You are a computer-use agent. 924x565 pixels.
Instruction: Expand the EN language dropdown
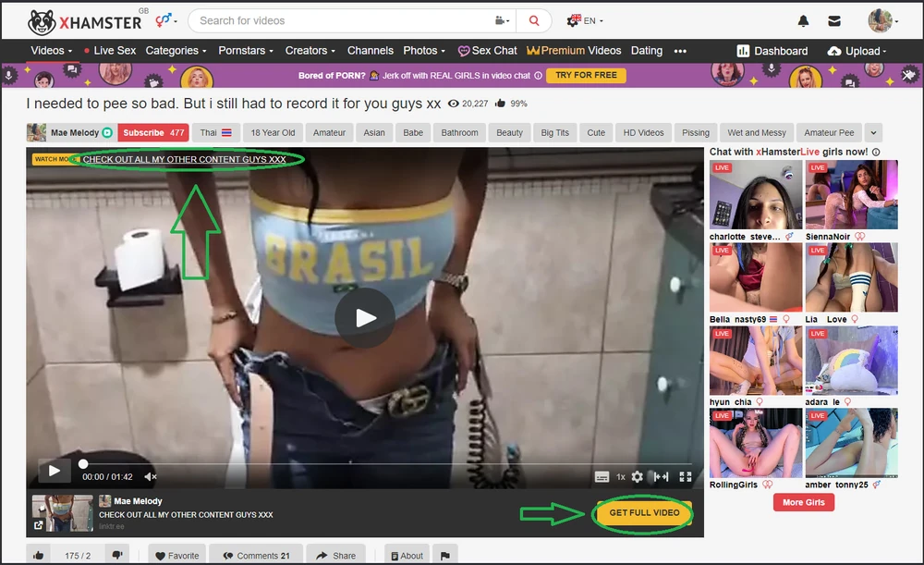click(x=587, y=20)
